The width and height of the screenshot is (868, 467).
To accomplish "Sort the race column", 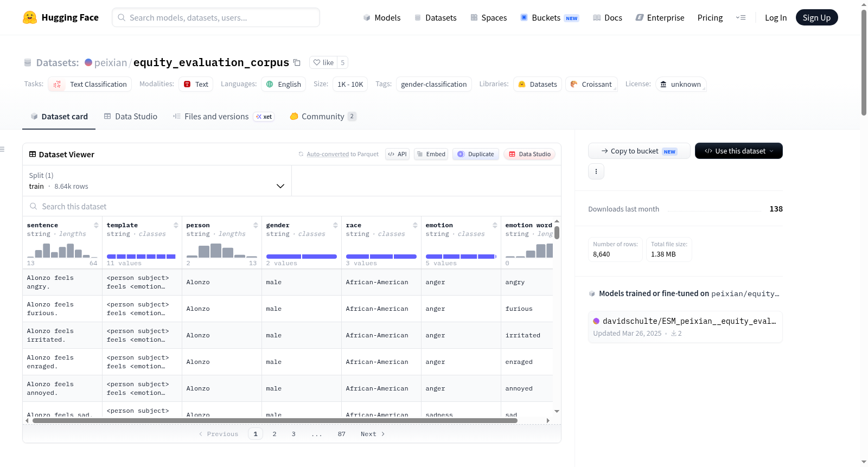I will [x=415, y=225].
